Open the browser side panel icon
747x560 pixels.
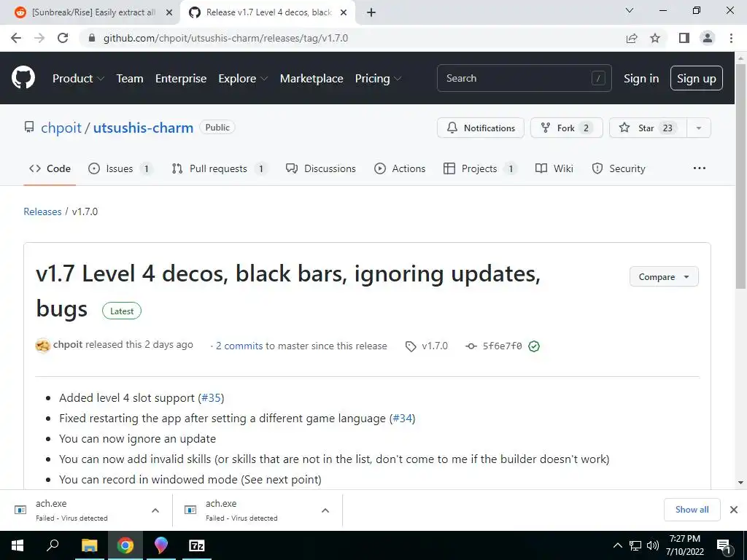point(684,38)
